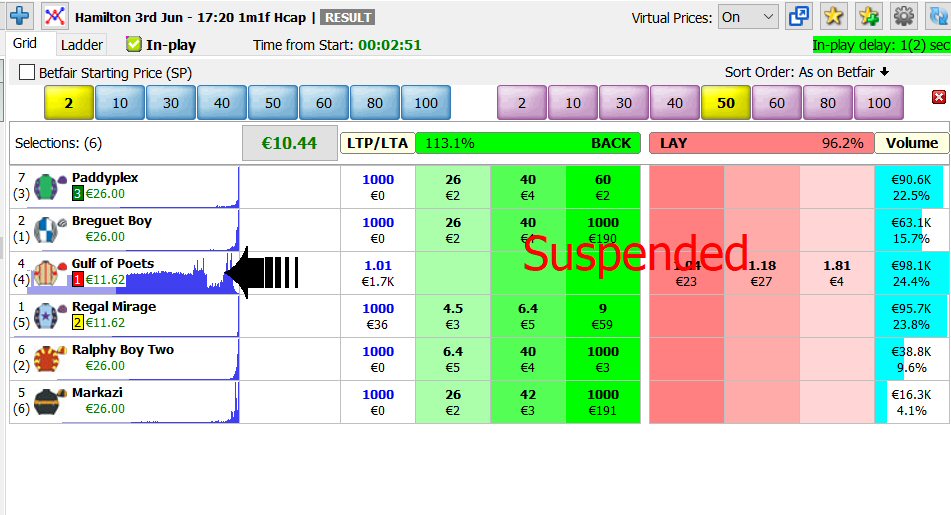Click Gulf of Poets lay price 1.18

(761, 273)
